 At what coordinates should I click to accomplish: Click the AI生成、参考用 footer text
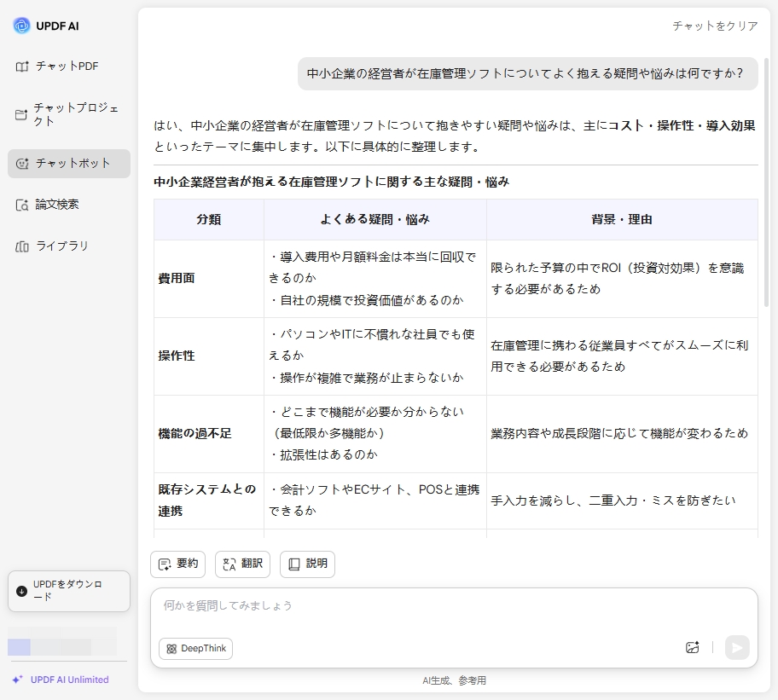[x=454, y=680]
